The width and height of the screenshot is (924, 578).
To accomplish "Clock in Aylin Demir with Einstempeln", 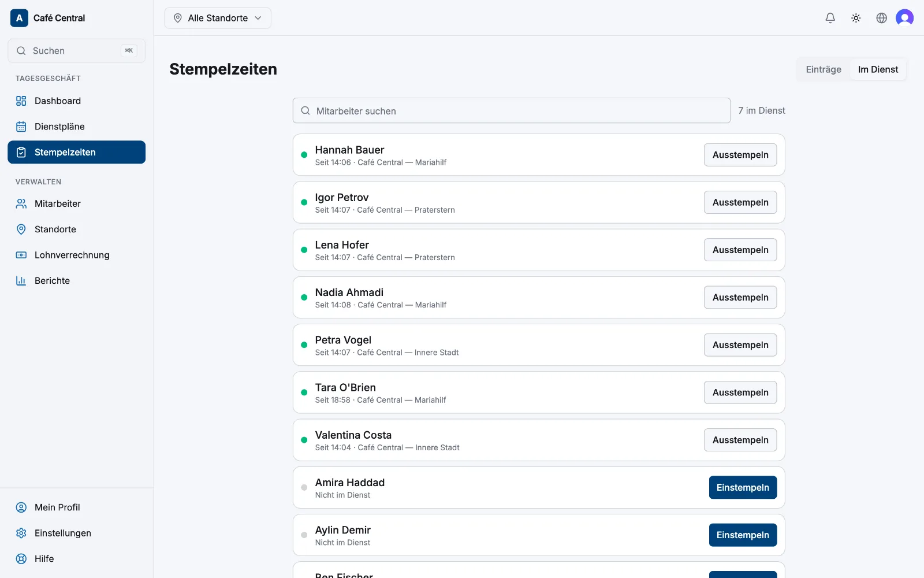I will 743,535.
